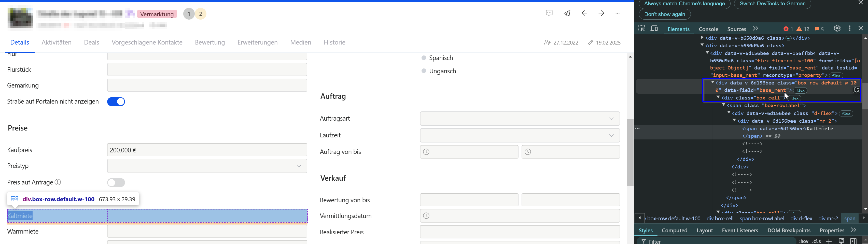Toggle the device toolbar icon

[x=654, y=29]
